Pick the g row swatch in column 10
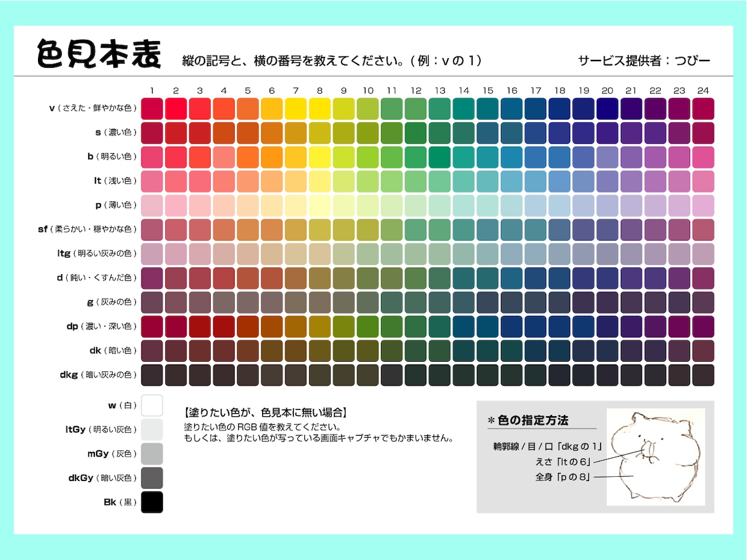This screenshot has width=747, height=560. pos(368,302)
